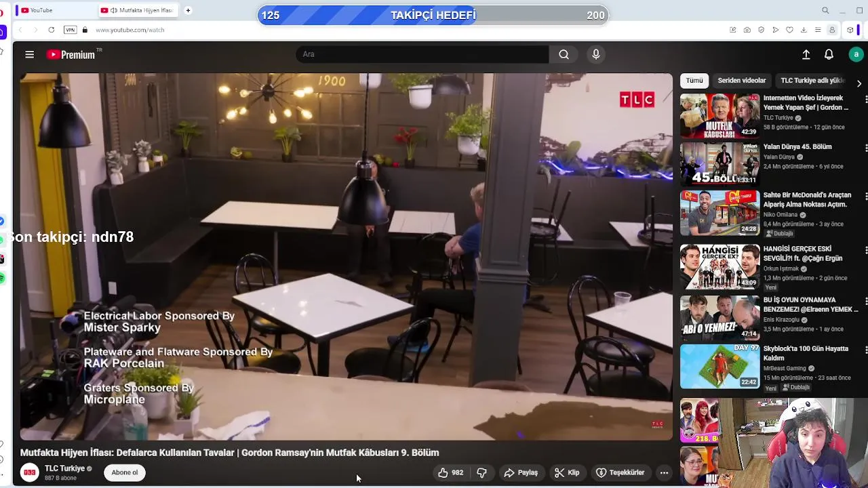The width and height of the screenshot is (868, 488).
Task: Focus the Ara search field
Action: coord(422,54)
